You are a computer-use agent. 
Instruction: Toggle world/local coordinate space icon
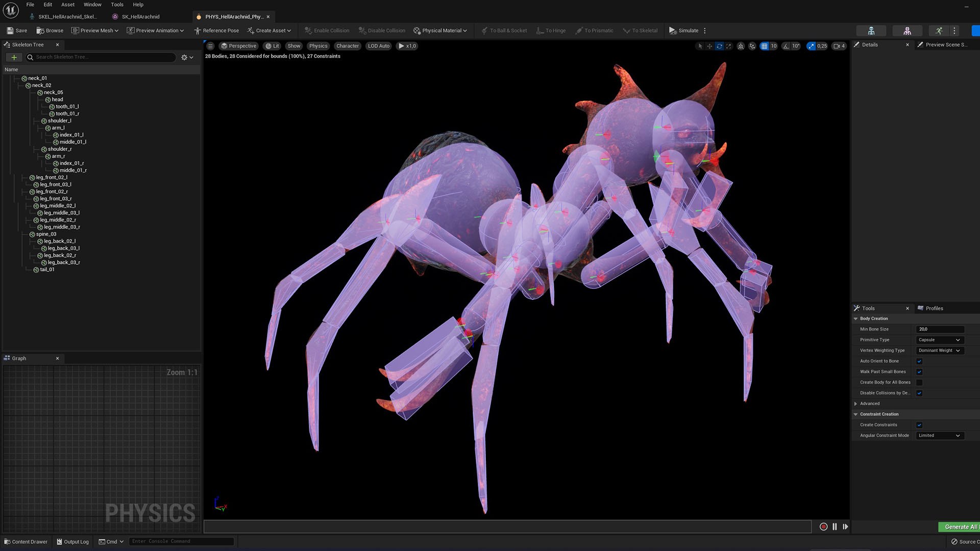pos(741,46)
